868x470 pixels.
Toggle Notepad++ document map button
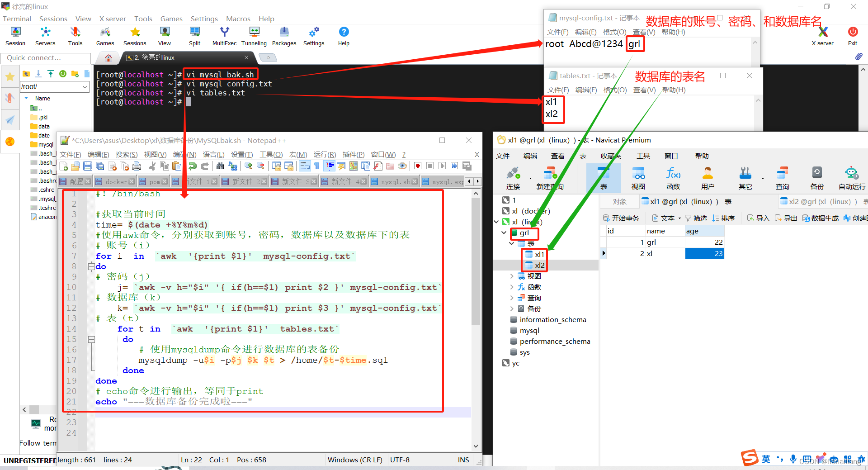click(x=353, y=166)
